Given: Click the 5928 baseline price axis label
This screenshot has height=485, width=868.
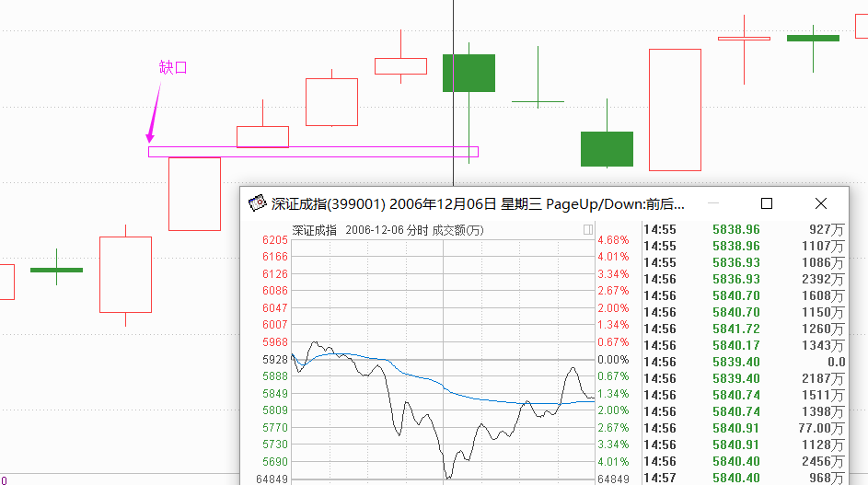Looking at the screenshot, I should [x=275, y=359].
